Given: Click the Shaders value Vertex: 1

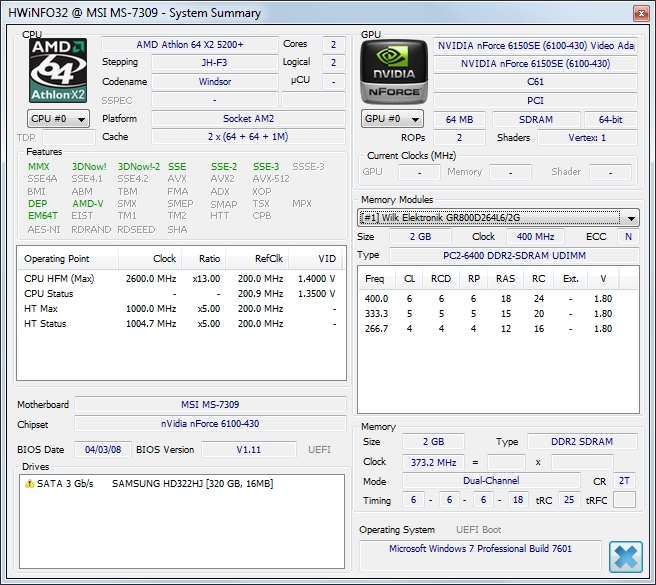Looking at the screenshot, I should click(x=587, y=138).
